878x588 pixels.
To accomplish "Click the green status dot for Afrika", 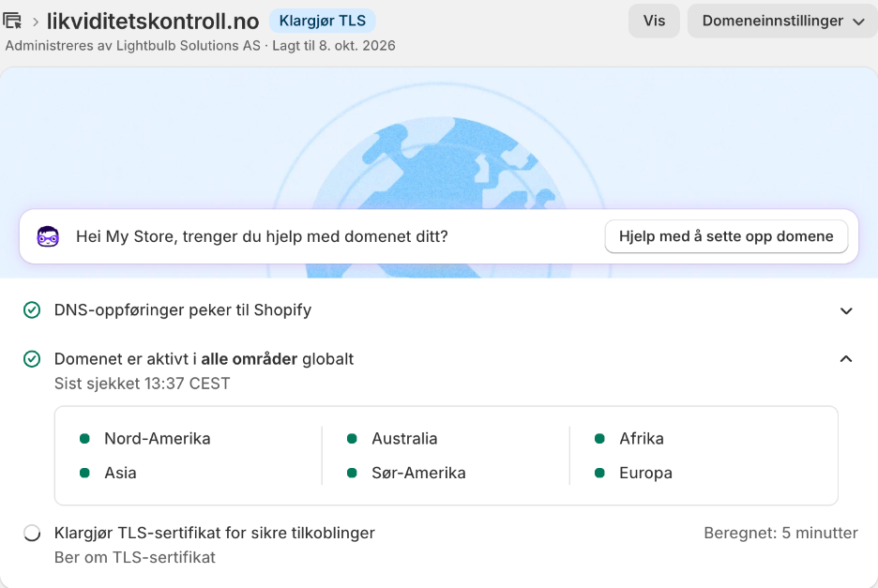I will (599, 439).
